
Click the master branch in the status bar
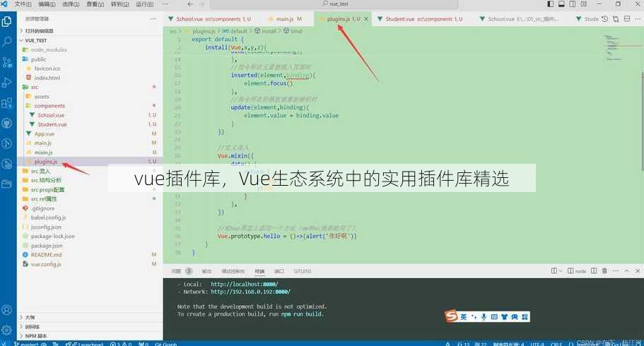tap(27, 344)
